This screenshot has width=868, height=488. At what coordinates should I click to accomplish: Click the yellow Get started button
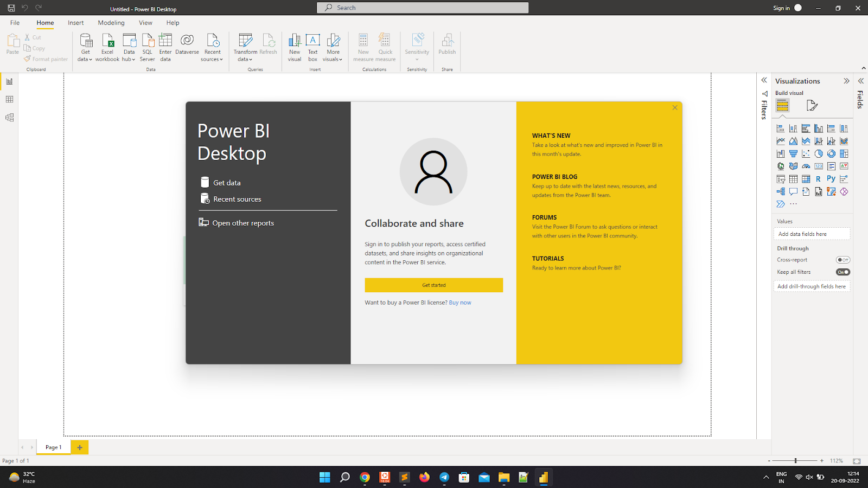(434, 285)
